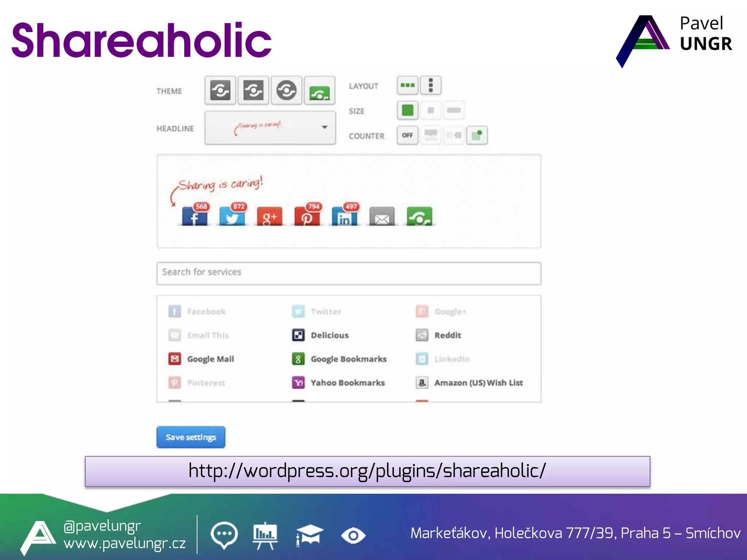
Task: Click the Search for services field
Action: tap(349, 273)
